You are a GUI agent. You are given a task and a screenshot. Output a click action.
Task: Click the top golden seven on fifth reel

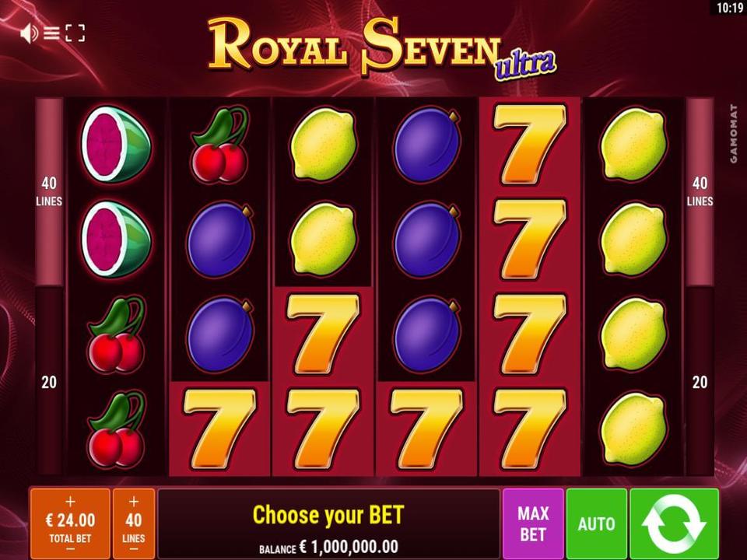[530, 145]
